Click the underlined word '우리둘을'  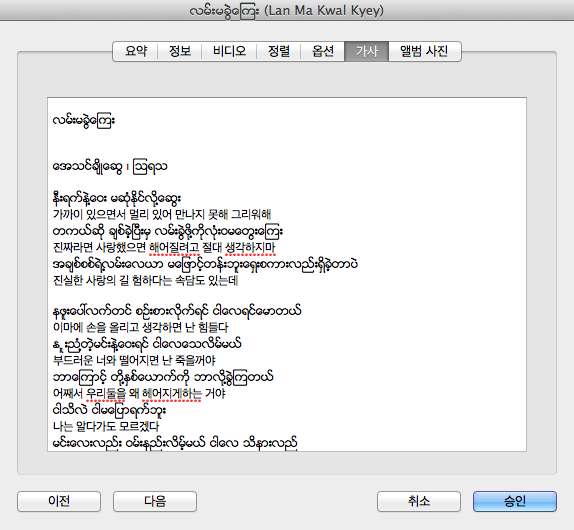coord(106,393)
